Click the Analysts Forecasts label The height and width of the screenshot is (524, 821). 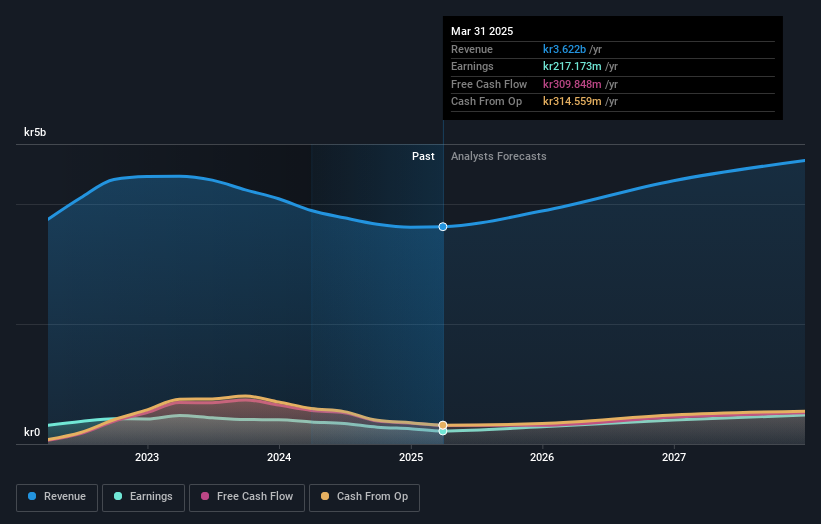click(x=498, y=157)
